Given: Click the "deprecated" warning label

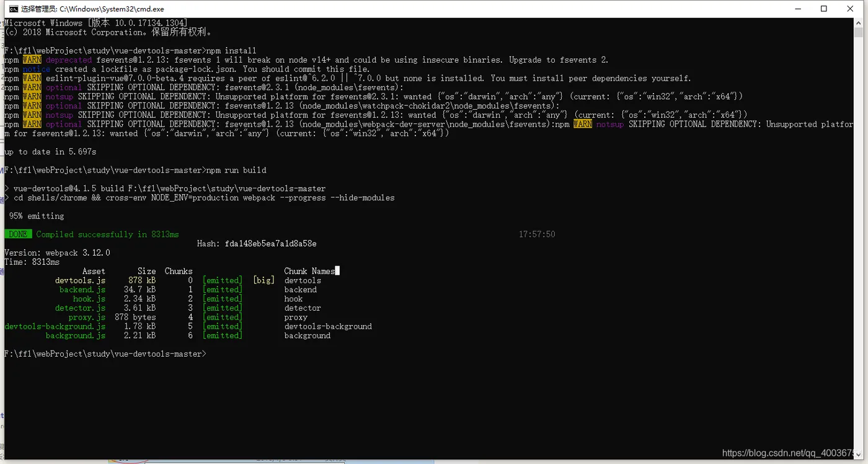Looking at the screenshot, I should click(68, 60).
